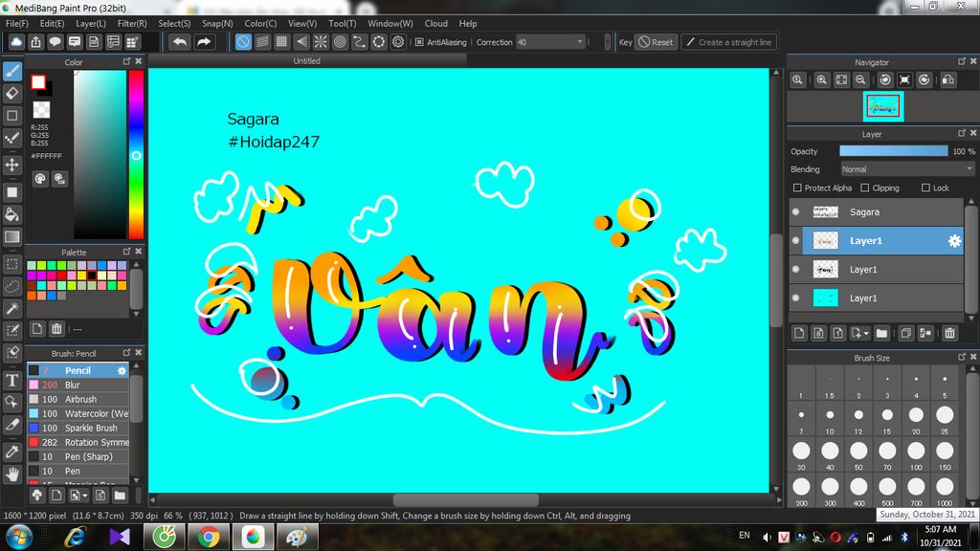
Task: Enable the radial snap guide
Action: point(321,42)
